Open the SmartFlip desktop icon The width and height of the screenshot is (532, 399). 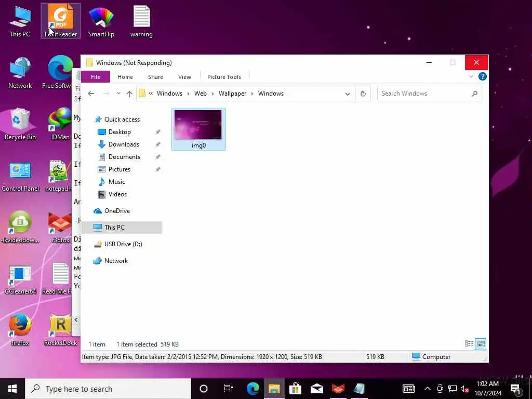click(101, 21)
